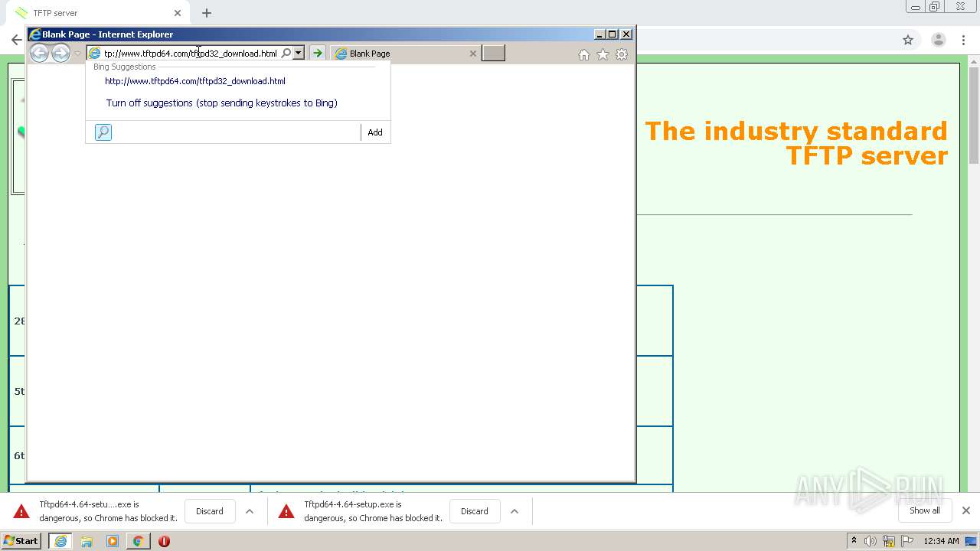Click the search provider icon in suggestions

pos(103,132)
